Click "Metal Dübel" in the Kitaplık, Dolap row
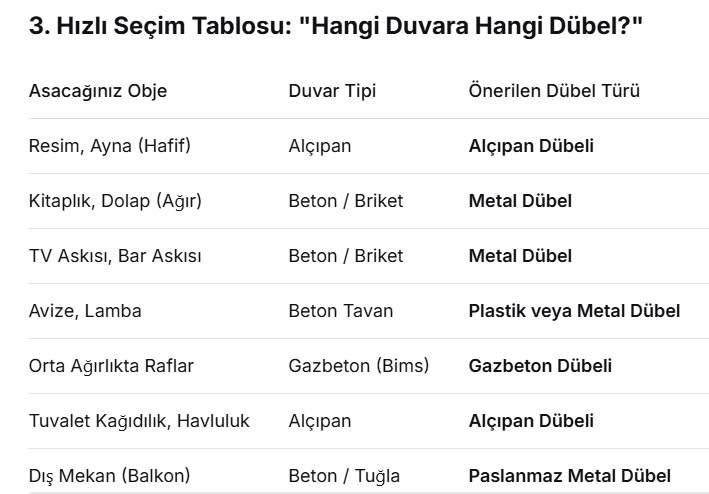The width and height of the screenshot is (709, 494). point(520,201)
